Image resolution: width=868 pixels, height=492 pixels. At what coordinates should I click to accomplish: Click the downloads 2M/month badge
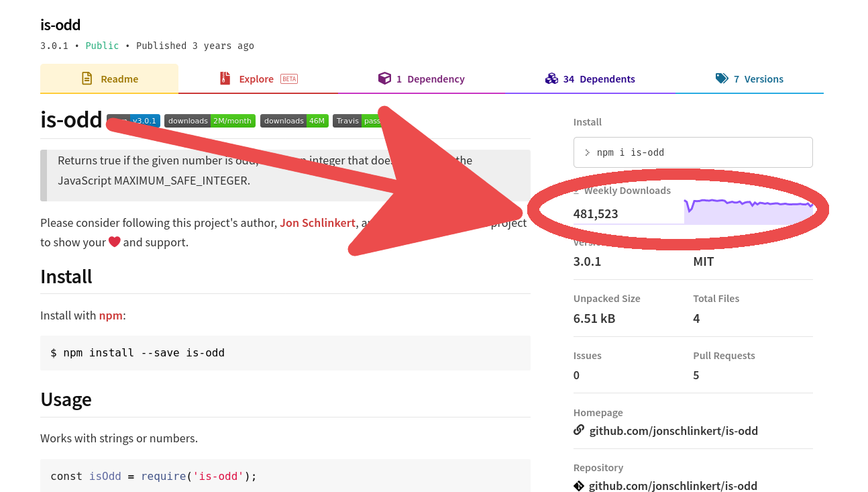209,121
